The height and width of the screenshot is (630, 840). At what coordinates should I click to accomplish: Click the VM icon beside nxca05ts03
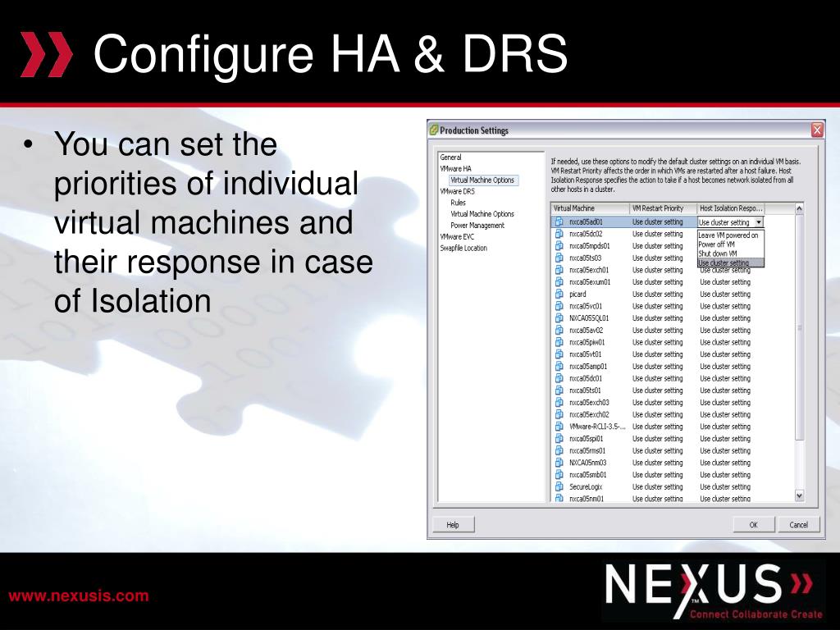(559, 258)
